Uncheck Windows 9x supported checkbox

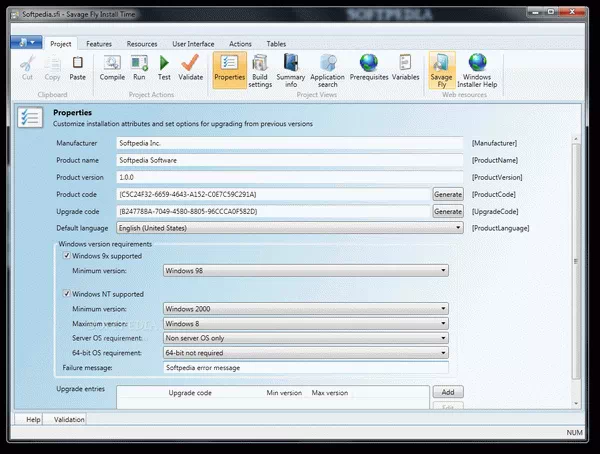coord(67,256)
